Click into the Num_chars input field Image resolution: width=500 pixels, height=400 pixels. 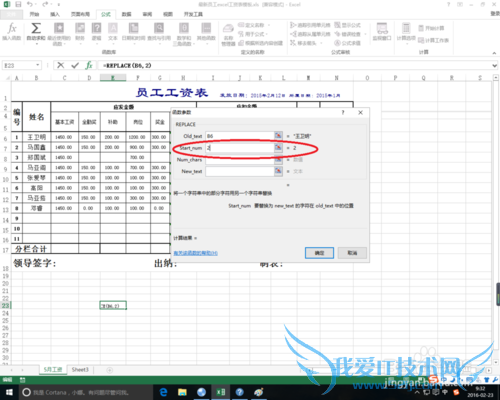(x=240, y=159)
